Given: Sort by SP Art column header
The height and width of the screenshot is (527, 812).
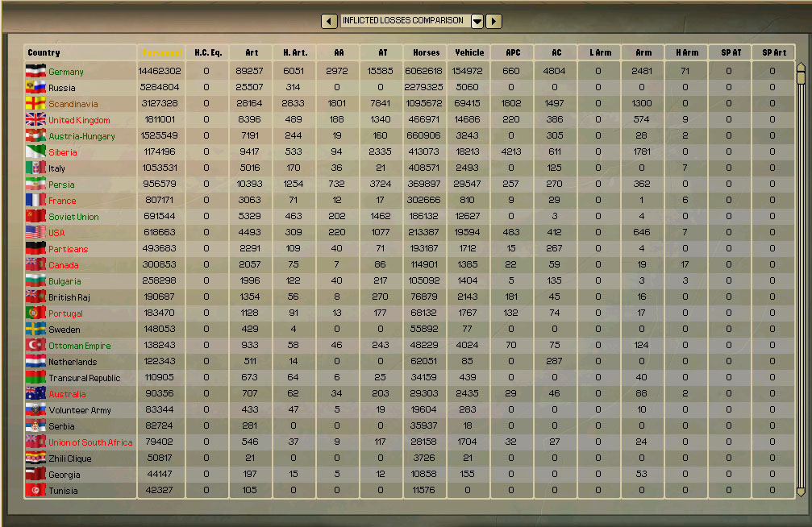Looking at the screenshot, I should [x=773, y=53].
